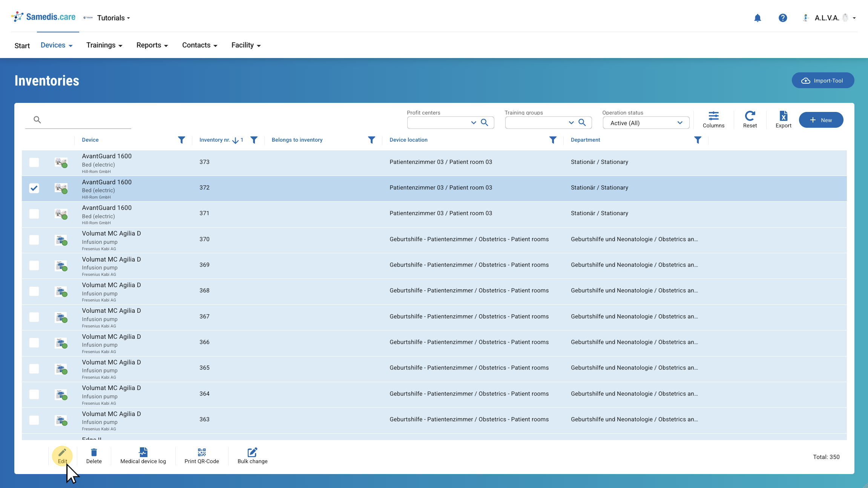This screenshot has width=868, height=488.
Task: Open the notifications bell
Action: click(x=758, y=18)
